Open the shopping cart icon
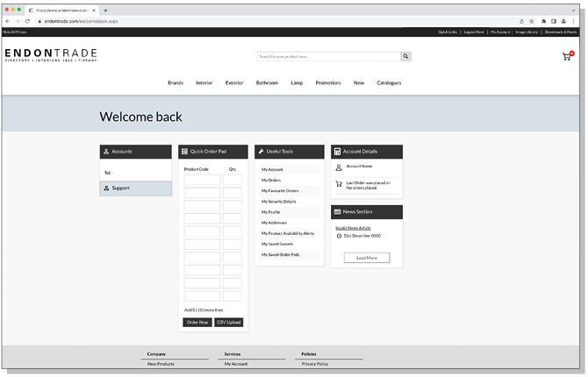Screen dimensions: 588x377 [x=567, y=56]
